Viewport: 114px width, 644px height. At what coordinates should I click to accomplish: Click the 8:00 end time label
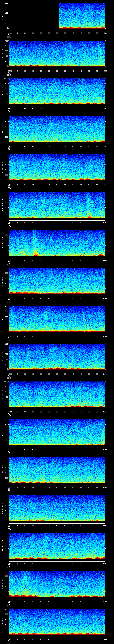[x=105, y=147]
